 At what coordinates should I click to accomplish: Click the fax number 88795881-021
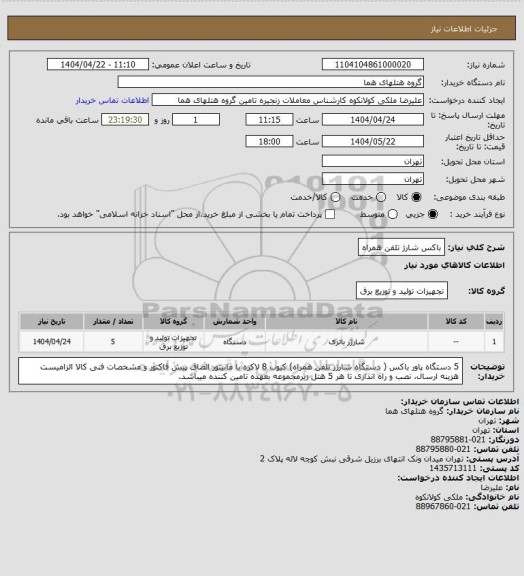coord(457,439)
